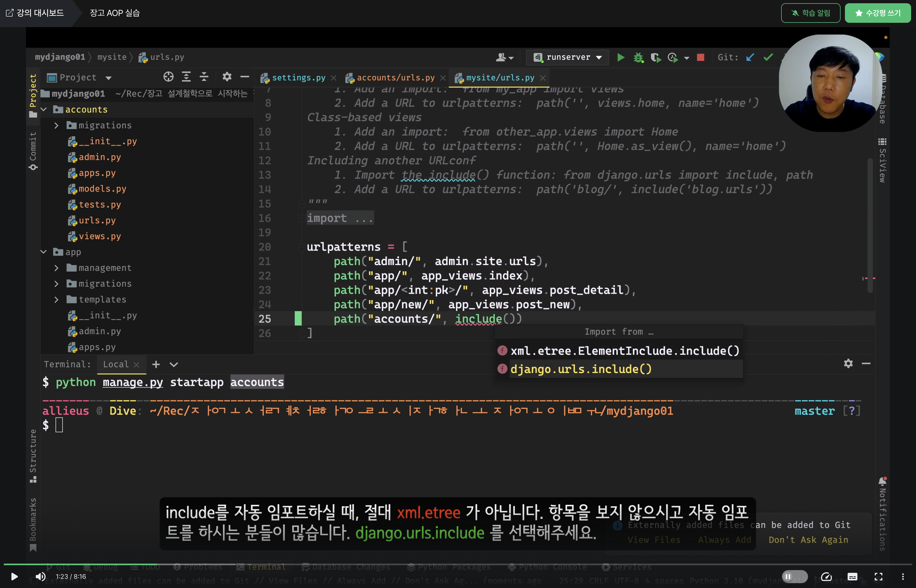Collapse the app folder in project tree
Image resolution: width=916 pixels, height=588 pixels.
43,252
